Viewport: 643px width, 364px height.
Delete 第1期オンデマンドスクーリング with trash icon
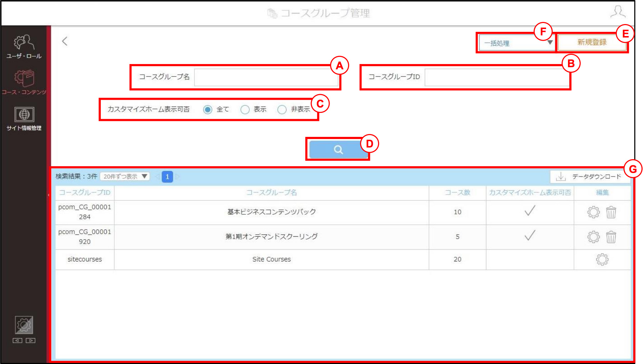pos(611,237)
